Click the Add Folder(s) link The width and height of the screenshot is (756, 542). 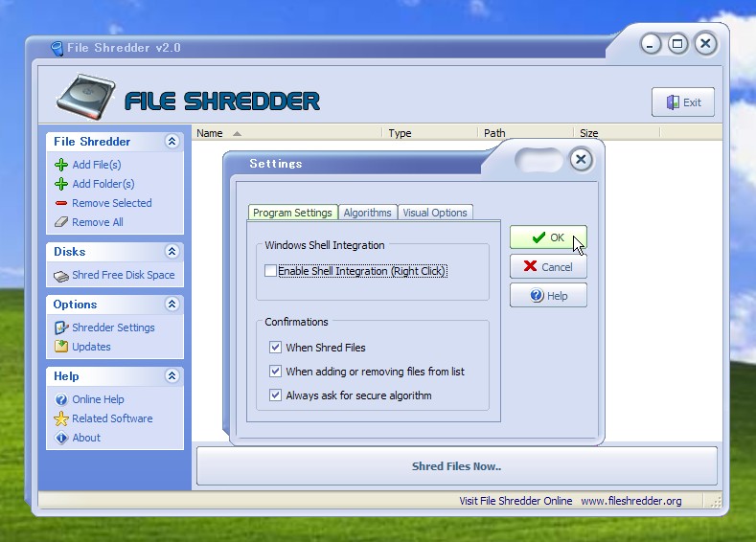click(103, 184)
